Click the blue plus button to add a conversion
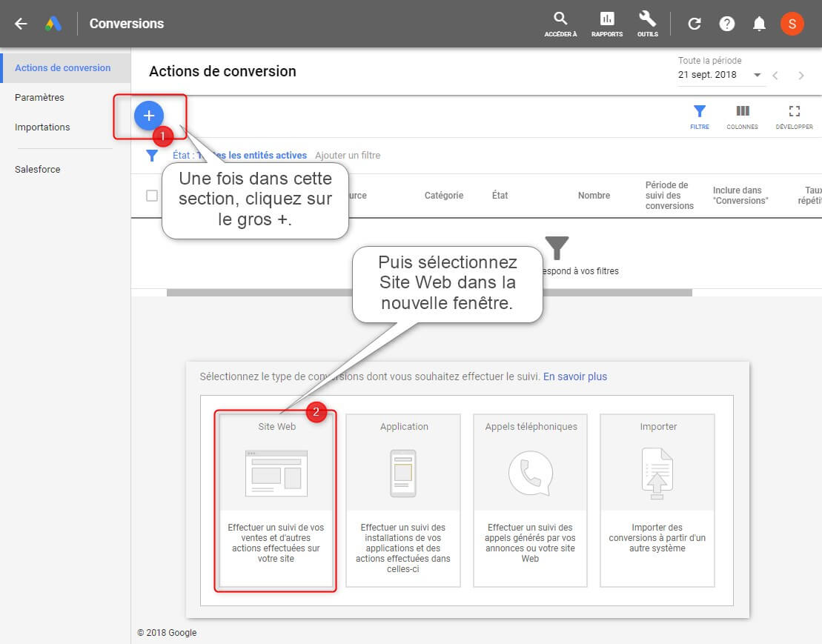 pos(149,116)
